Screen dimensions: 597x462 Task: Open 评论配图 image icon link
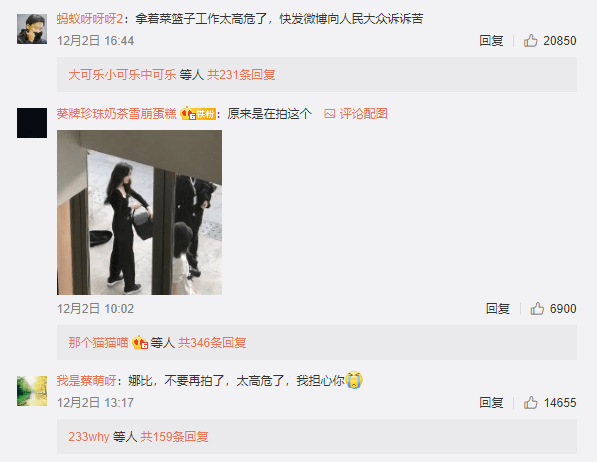[356, 114]
